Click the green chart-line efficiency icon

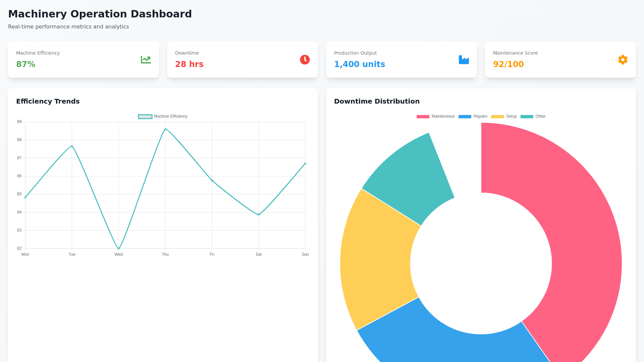(146, 60)
